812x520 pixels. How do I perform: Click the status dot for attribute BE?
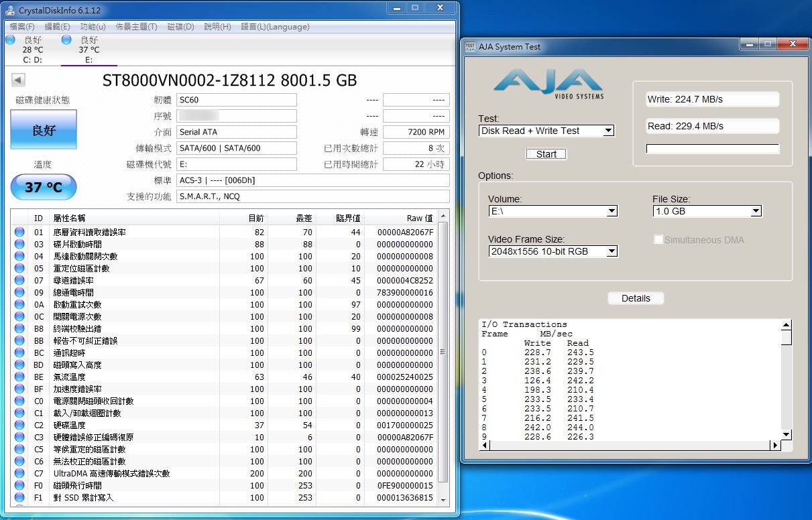coord(19,377)
